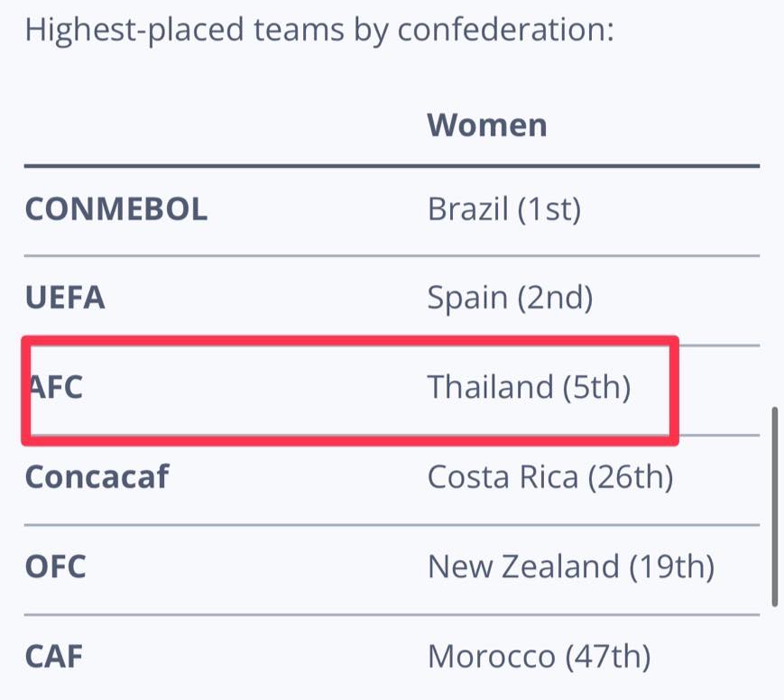This screenshot has height=700, width=784.
Task: Select the New Zealand (19th) cell
Action: (x=570, y=567)
